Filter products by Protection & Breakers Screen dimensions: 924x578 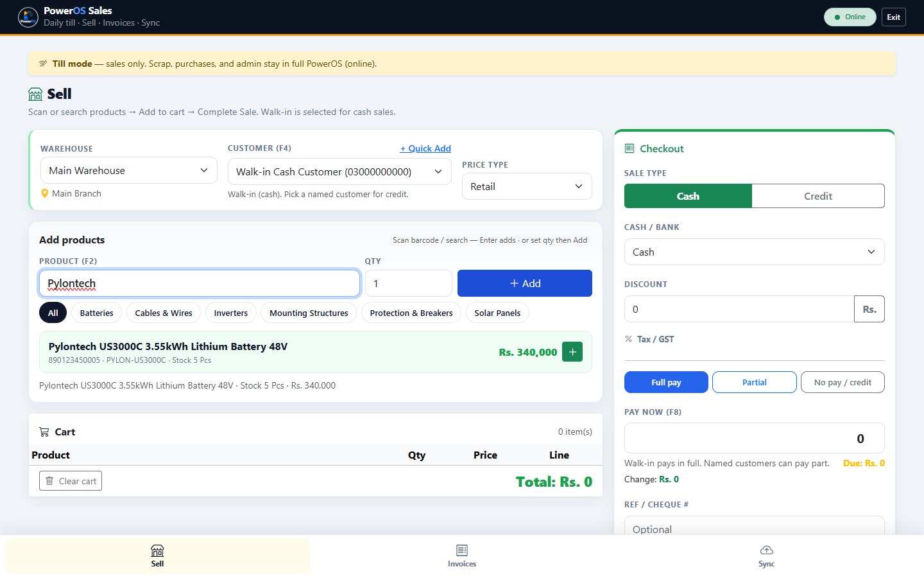click(x=411, y=313)
